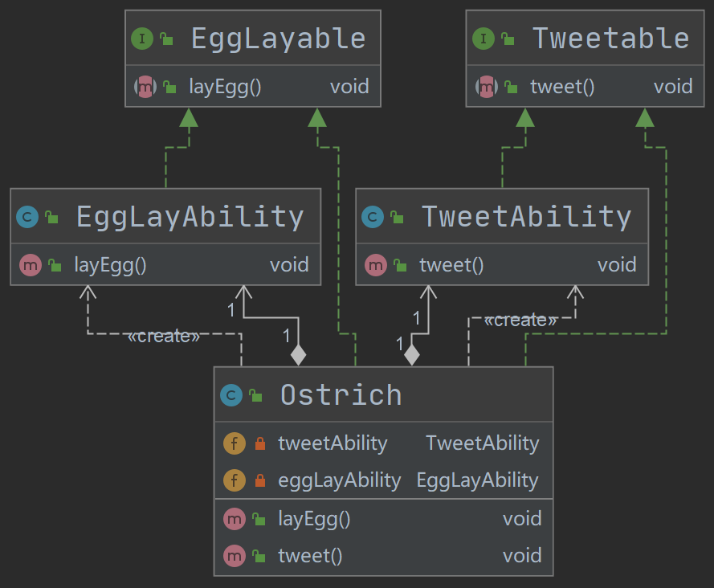This screenshot has width=714, height=588.
Task: Click the green public icon beside TweetAbility title
Action: tap(397, 217)
